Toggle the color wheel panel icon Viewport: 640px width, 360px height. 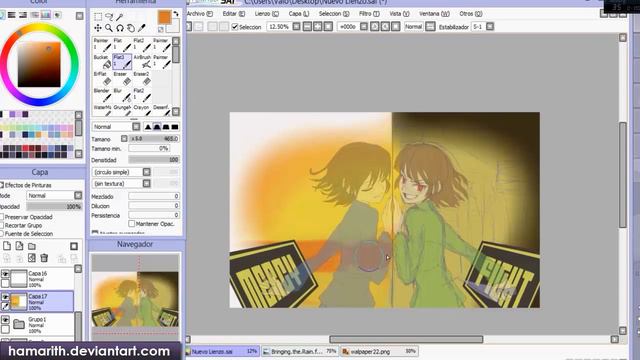click(2, 15)
